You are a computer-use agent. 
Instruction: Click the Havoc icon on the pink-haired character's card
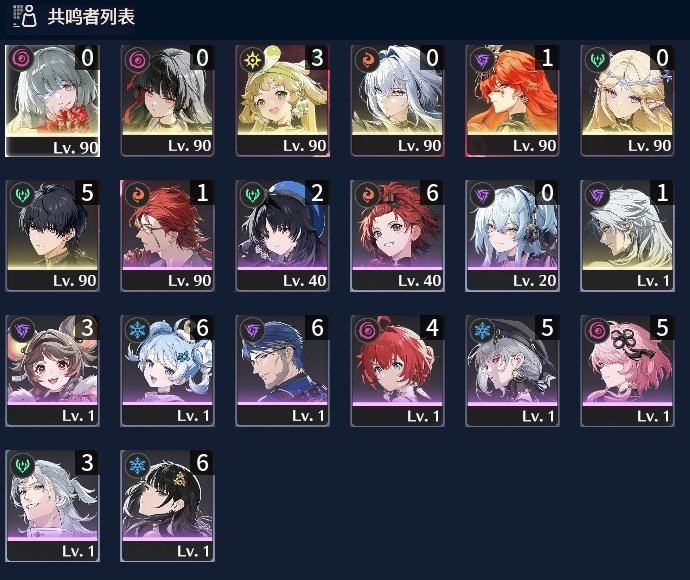click(597, 330)
